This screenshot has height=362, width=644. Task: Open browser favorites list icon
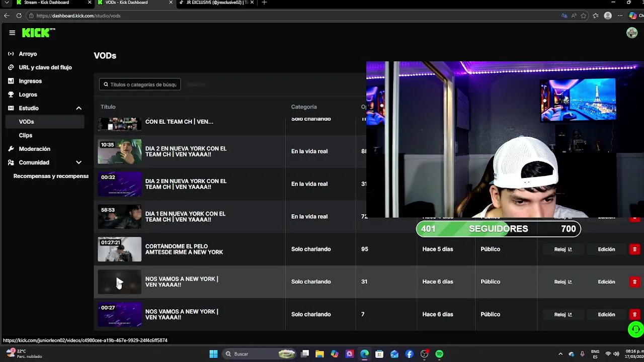point(596,16)
